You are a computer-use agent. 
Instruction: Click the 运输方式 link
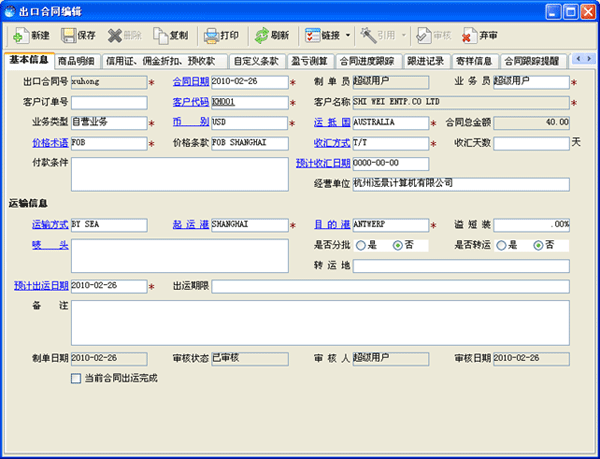50,225
